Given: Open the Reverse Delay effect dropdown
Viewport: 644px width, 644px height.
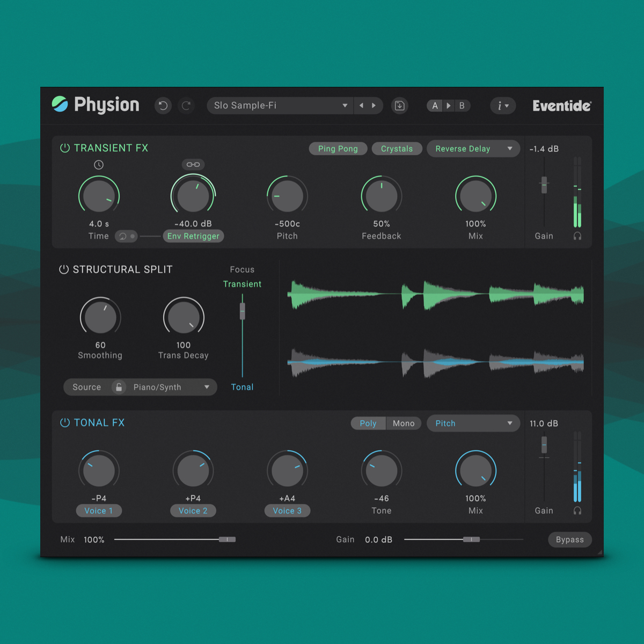Looking at the screenshot, I should (x=473, y=149).
